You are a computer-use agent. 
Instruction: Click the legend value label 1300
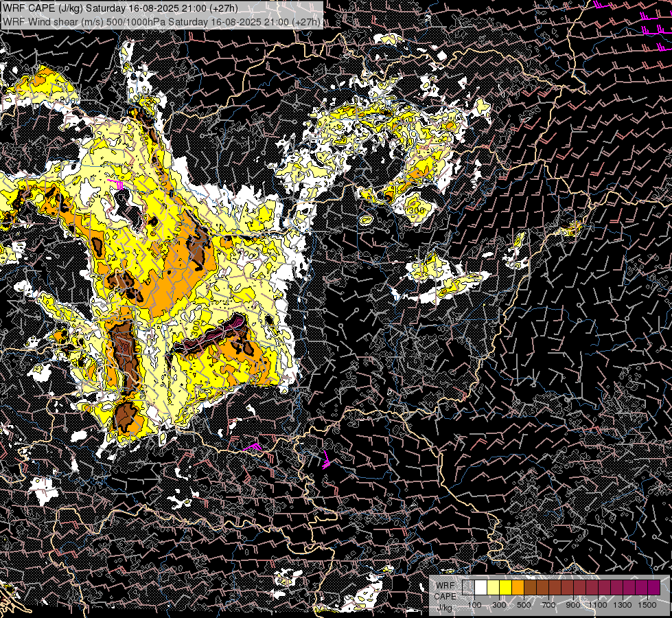pyautogui.click(x=623, y=605)
